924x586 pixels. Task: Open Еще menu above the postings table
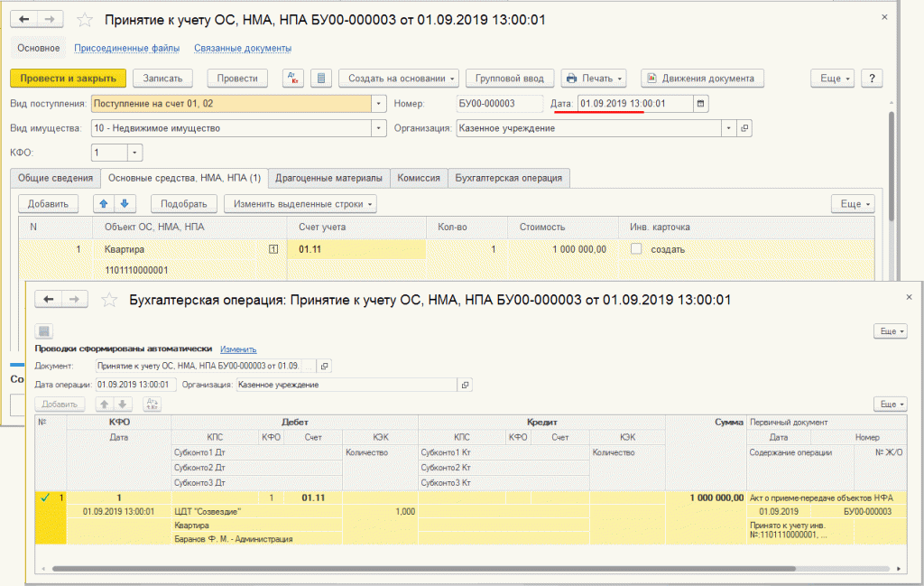click(890, 405)
